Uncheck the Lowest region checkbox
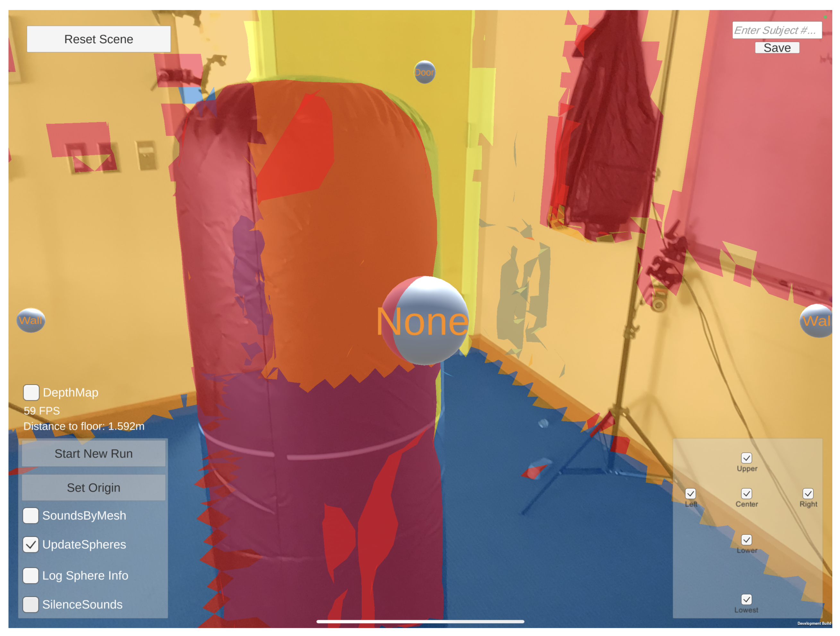This screenshot has height=636, width=840. click(747, 599)
